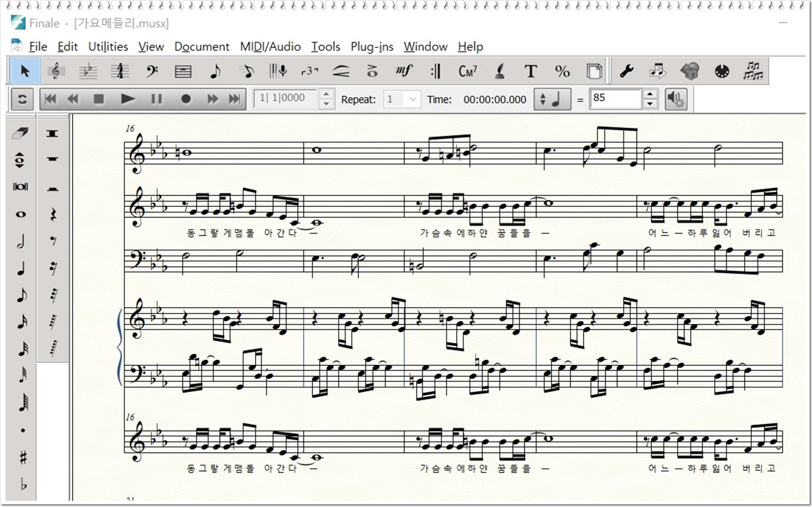Click the tempo field showing 85
The image size is (812, 507).
(615, 99)
